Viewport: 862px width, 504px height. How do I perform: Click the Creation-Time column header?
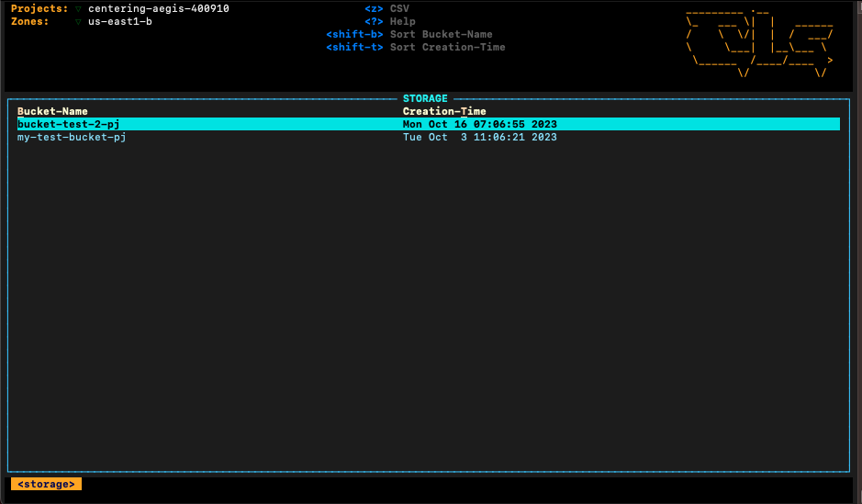(444, 111)
